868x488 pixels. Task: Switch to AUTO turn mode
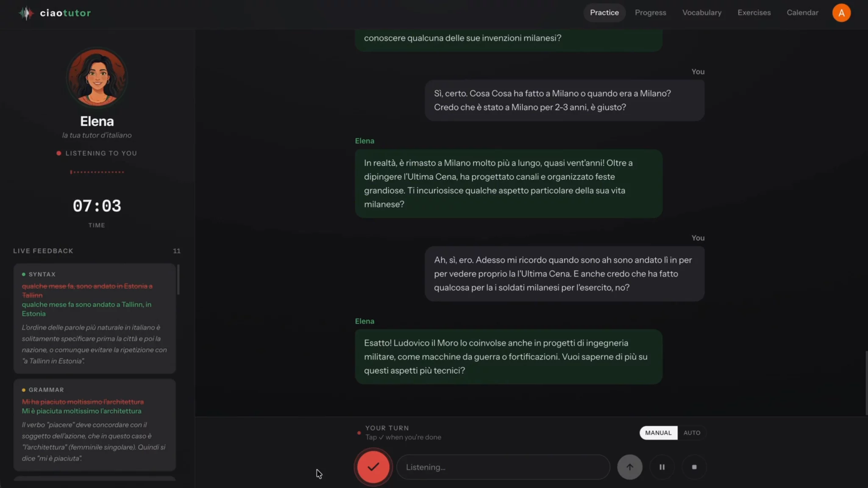point(692,433)
